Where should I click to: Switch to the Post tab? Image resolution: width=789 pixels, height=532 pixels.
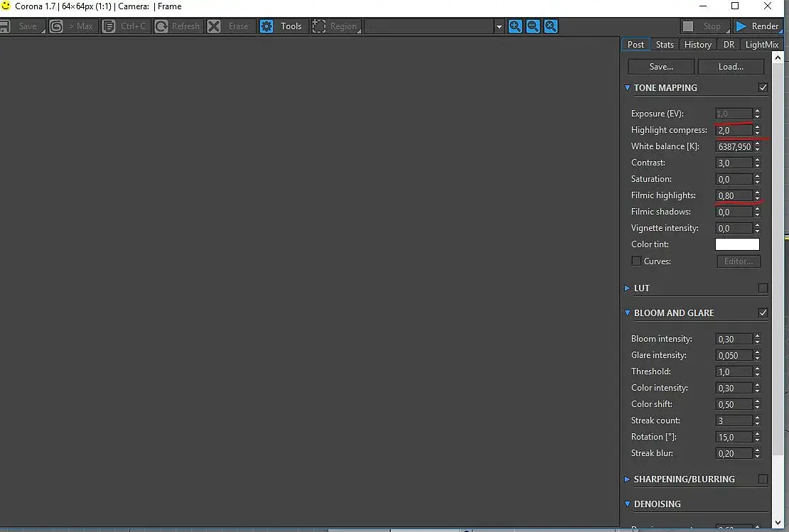tap(635, 44)
